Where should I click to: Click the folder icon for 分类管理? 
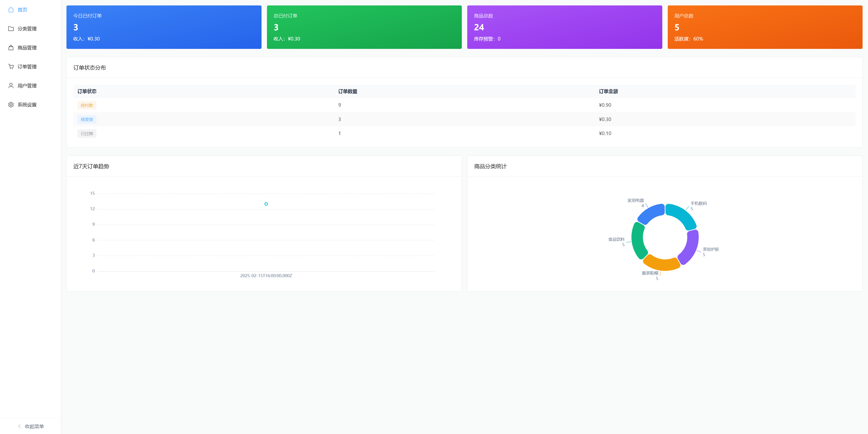coord(11,29)
